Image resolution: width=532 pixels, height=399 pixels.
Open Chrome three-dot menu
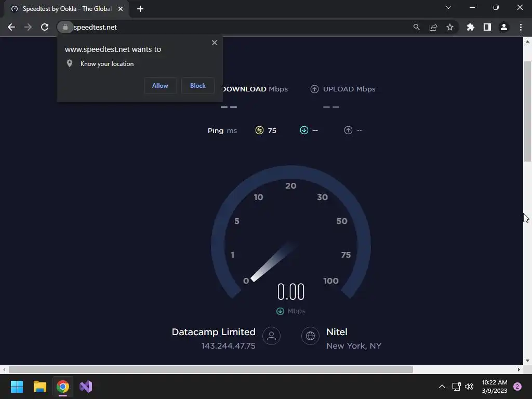coord(521,27)
